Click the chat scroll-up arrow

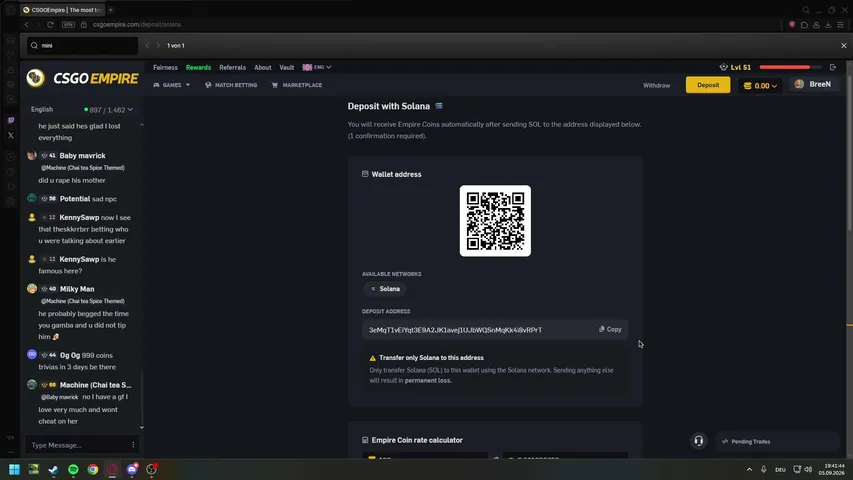pos(142,125)
